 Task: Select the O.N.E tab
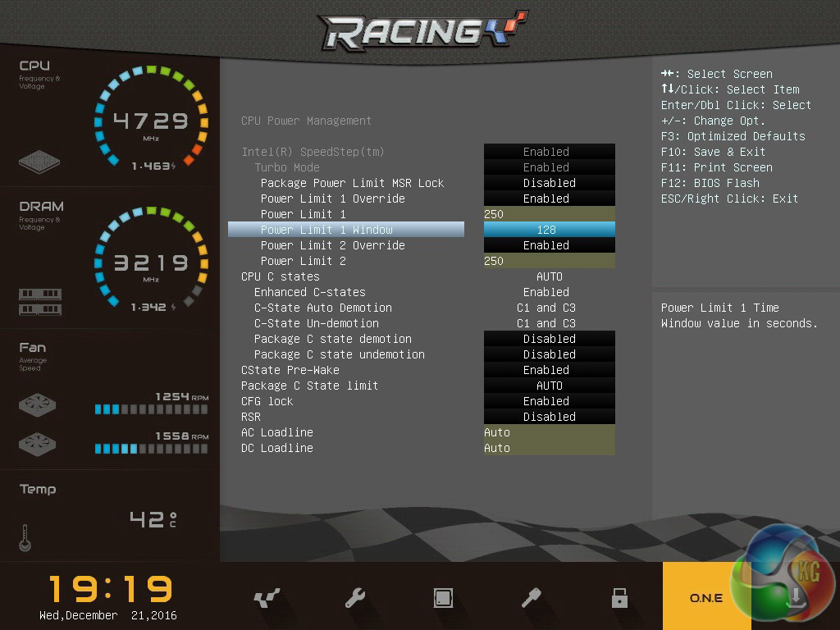coord(706,596)
